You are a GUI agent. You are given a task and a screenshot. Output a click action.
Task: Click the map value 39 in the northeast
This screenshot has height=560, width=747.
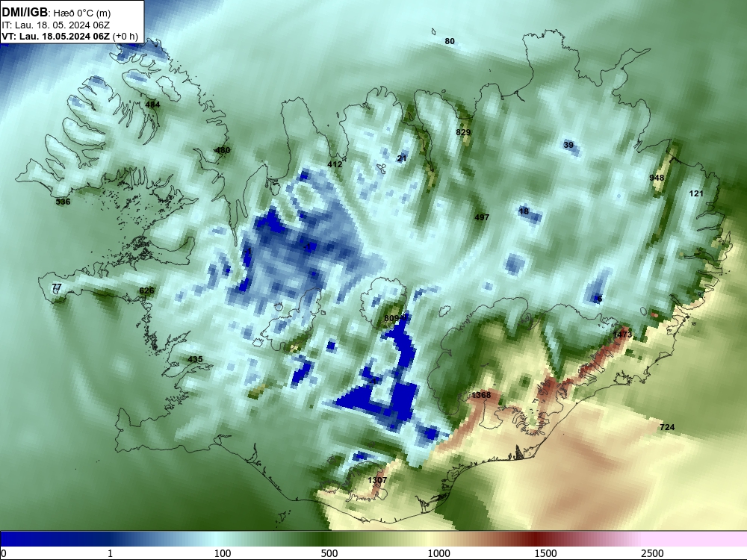tap(568, 146)
